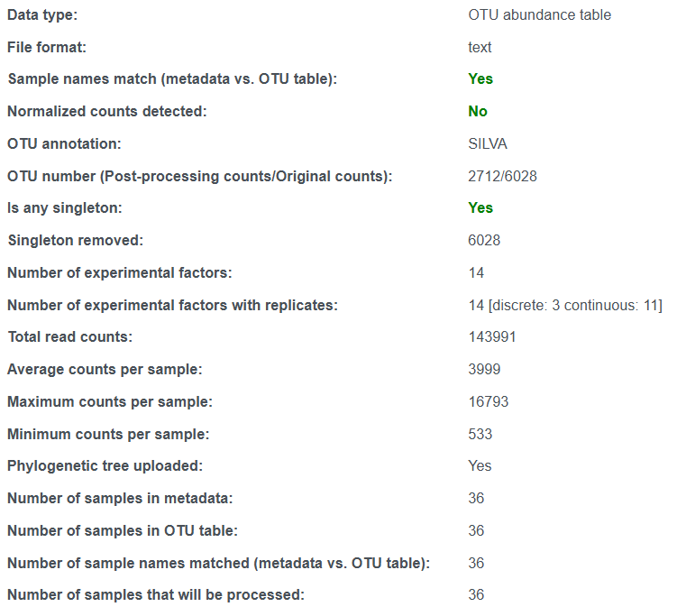Select the 'Number of samples in OTU table:' label
The height and width of the screenshot is (616, 677).
click(123, 530)
